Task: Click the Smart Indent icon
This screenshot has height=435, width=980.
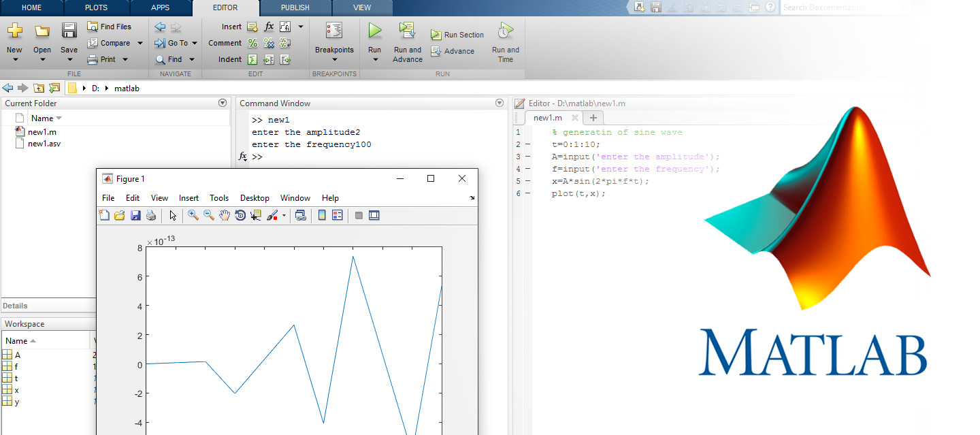Action: coord(252,59)
